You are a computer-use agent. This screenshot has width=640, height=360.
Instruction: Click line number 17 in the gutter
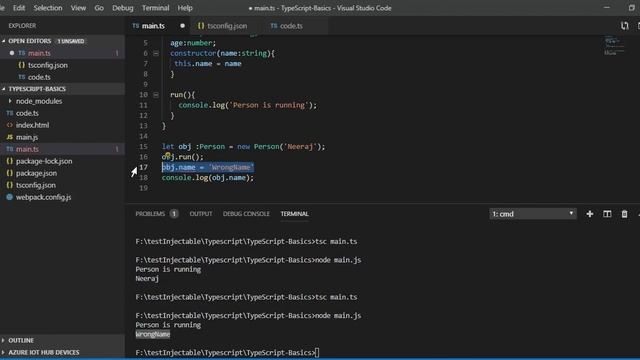143,167
